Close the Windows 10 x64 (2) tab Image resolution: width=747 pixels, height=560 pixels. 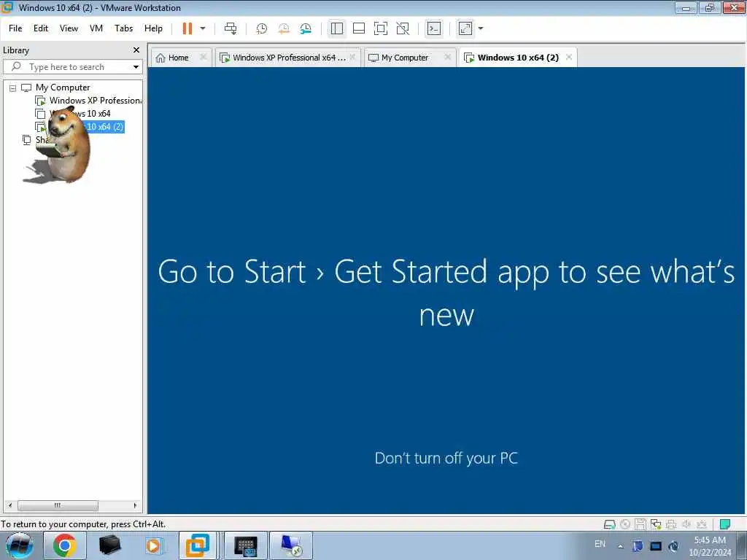[569, 57]
